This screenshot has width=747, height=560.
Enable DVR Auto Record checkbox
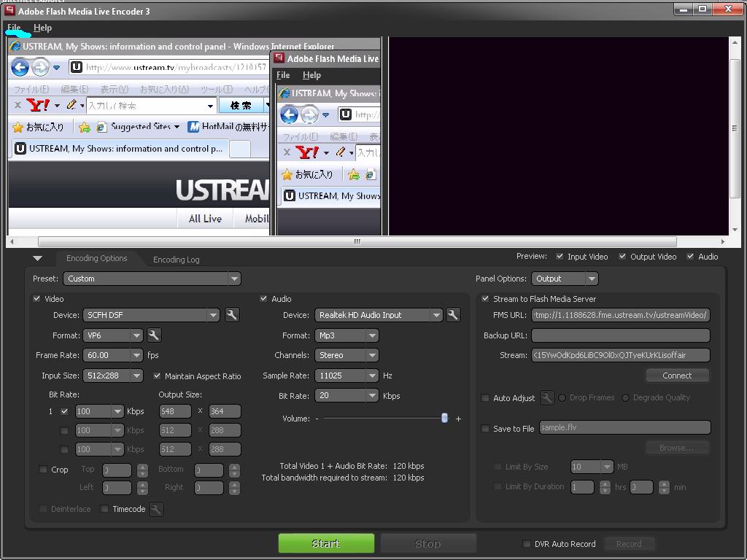tap(527, 544)
